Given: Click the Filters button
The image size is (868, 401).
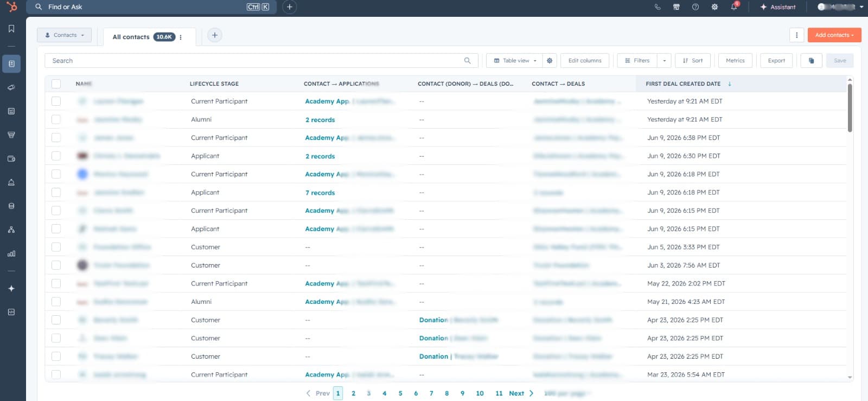Looking at the screenshot, I should (637, 61).
